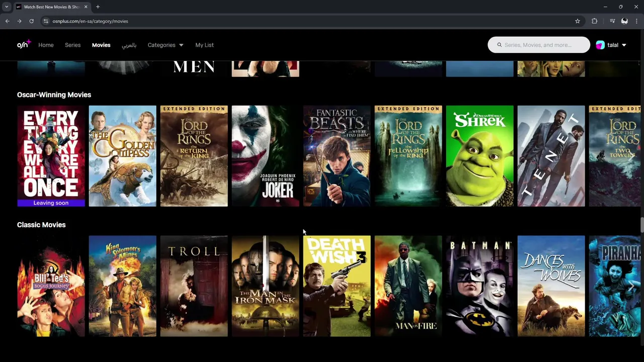
Task: Click the address bar URL
Action: [90, 21]
